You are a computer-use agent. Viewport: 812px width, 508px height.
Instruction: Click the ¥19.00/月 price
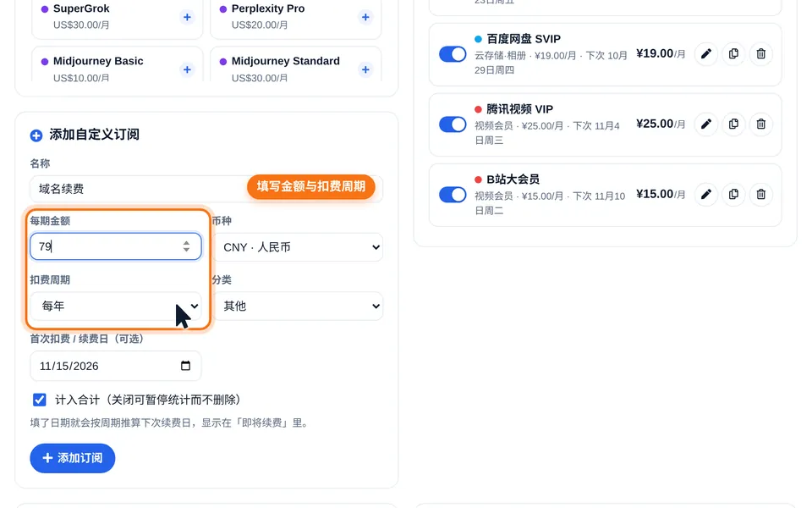(x=661, y=53)
